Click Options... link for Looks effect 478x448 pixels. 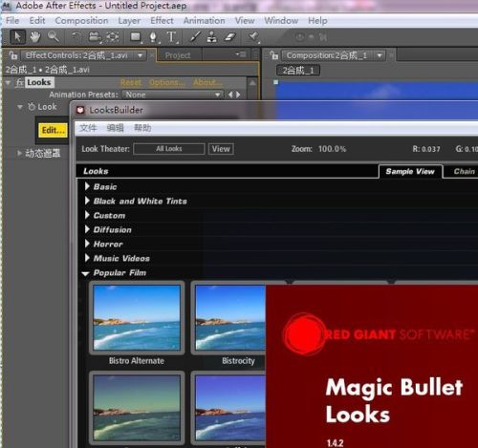tap(167, 82)
